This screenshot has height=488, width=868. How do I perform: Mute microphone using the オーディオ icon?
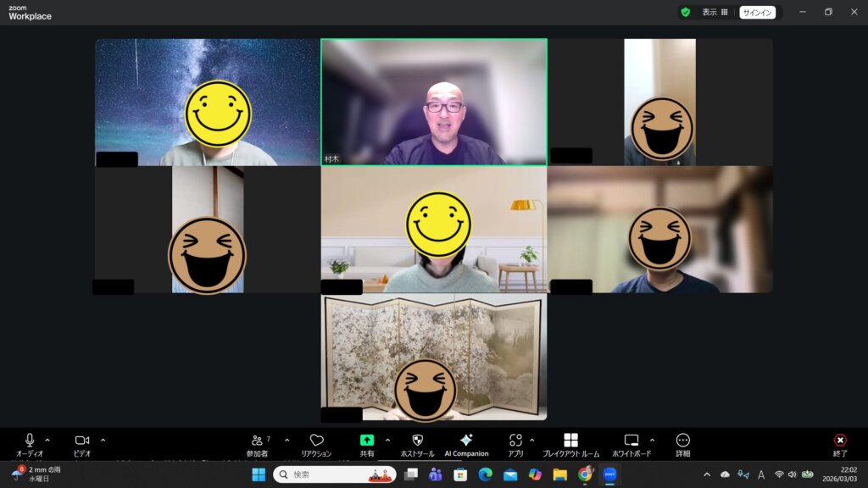coord(30,441)
